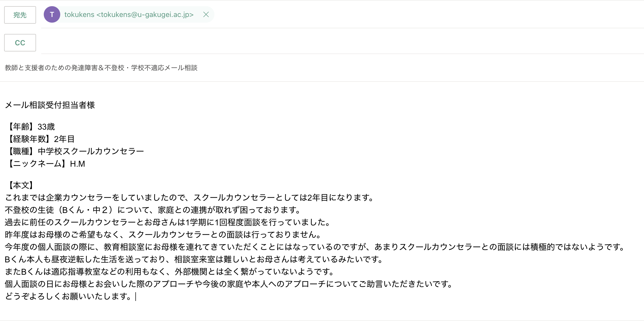Click the 宛先 recipient button
The width and height of the screenshot is (644, 321).
pos(20,15)
